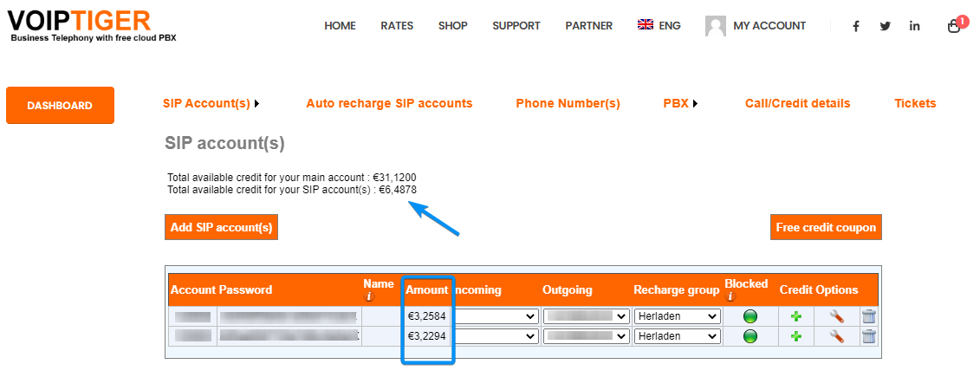This screenshot has height=377, width=980.
Task: Open the ENG language selector
Action: pyautogui.click(x=659, y=26)
